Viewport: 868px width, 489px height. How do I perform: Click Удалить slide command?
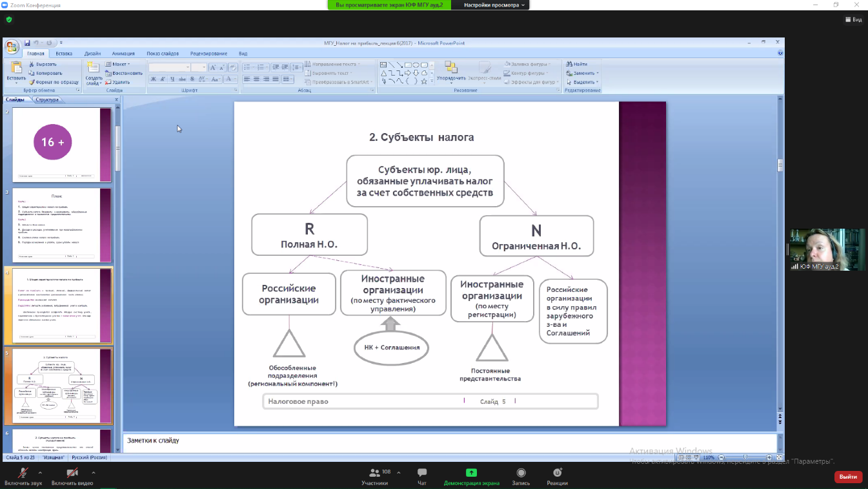117,82
